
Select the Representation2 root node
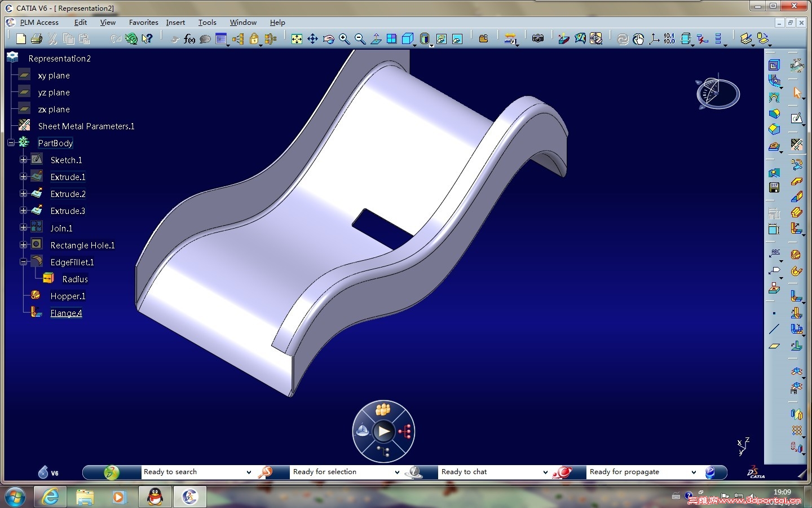[x=59, y=59]
